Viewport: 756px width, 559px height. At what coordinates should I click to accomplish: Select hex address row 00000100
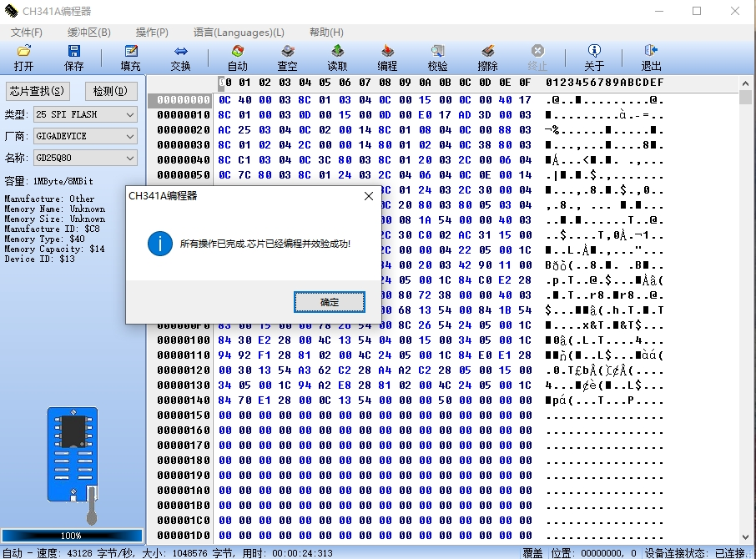(x=184, y=340)
